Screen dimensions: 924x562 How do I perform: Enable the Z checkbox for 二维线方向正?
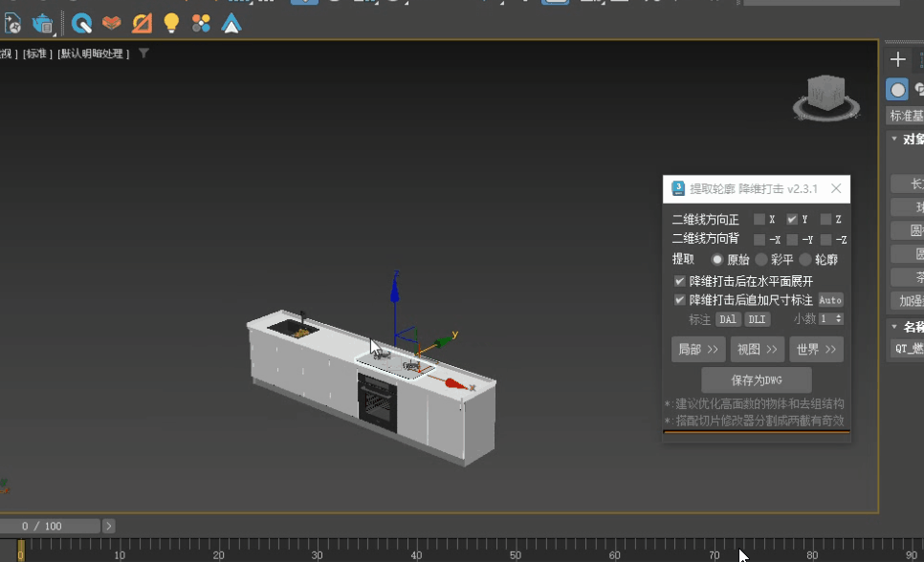825,219
